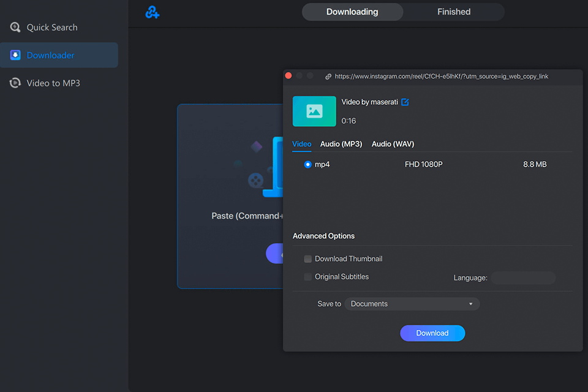Close the download dialog with red button
Viewport: 588px width, 392px height.
click(288, 76)
